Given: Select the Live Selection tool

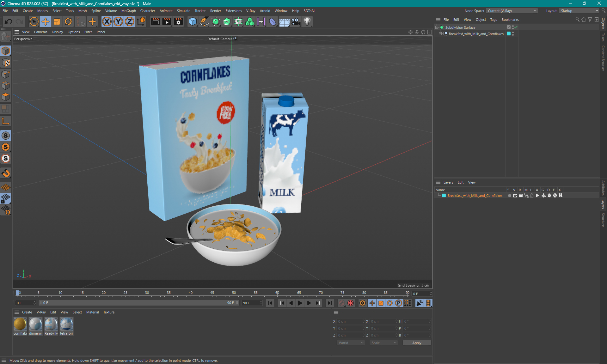Looking at the screenshot, I should (x=34, y=21).
